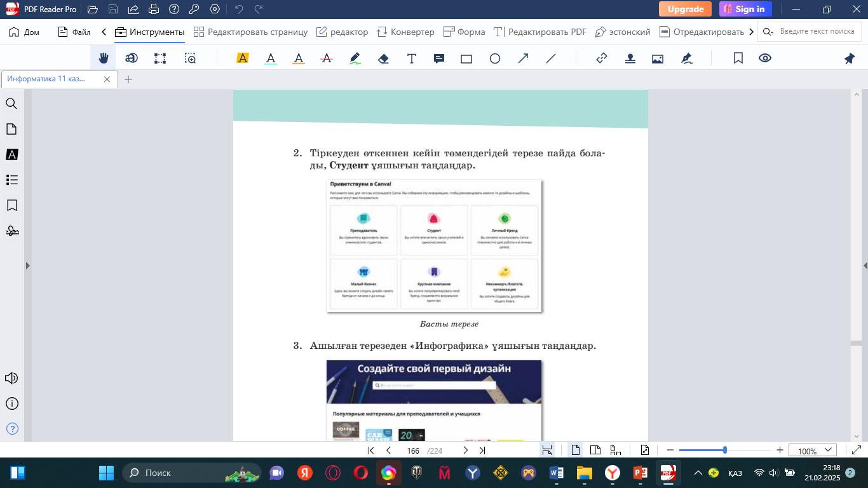The image size is (868, 488).
Task: Select the text selection tool
Action: coord(132,58)
